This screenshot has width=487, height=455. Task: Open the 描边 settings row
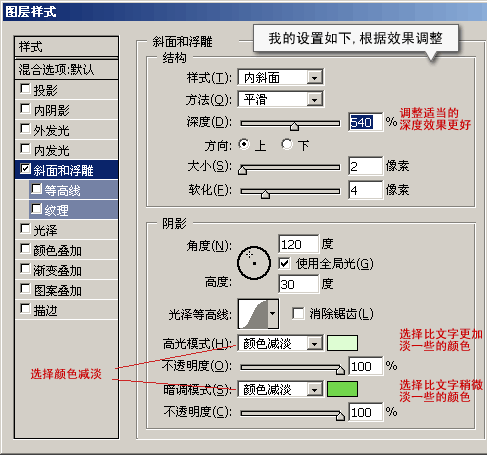[67, 310]
